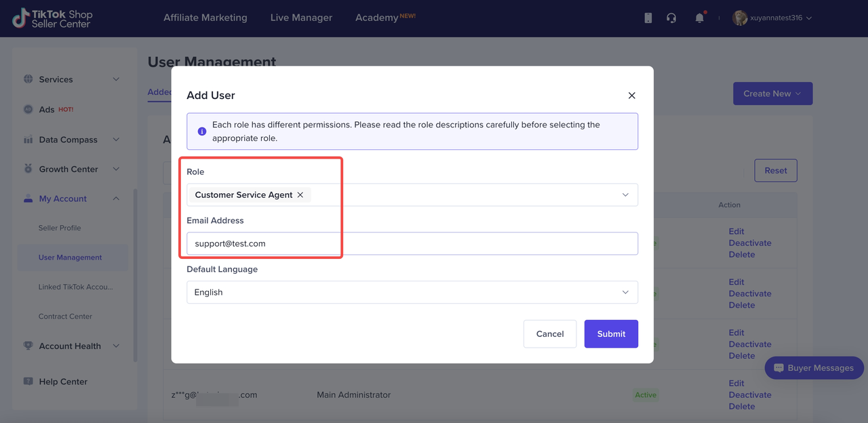Click the TikTok Shop Seller Center logo
This screenshot has width=868, height=423.
[x=52, y=18]
